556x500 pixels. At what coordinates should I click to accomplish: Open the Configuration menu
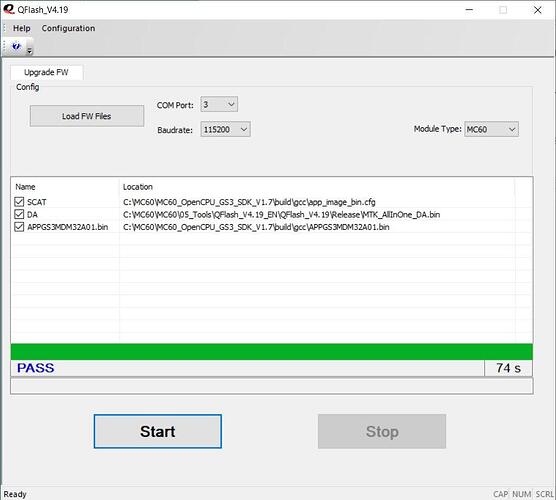click(x=68, y=28)
